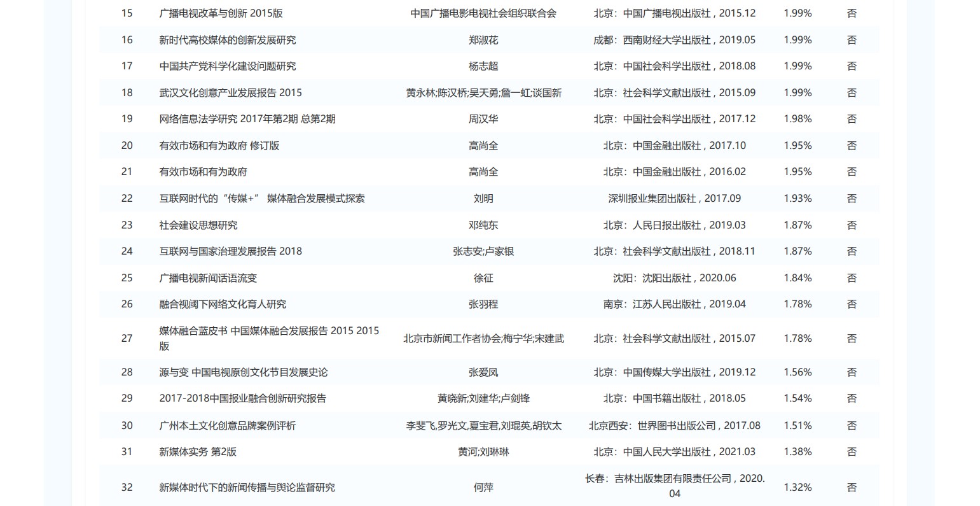980x506 pixels.
Task: Select 社会建设思想研究 row title
Action: point(198,225)
